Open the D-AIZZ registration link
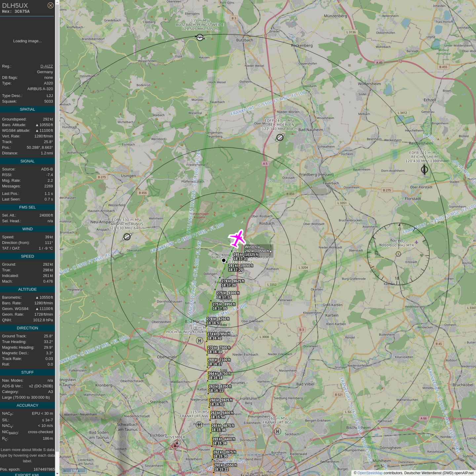This screenshot has height=476, width=476. click(x=47, y=66)
